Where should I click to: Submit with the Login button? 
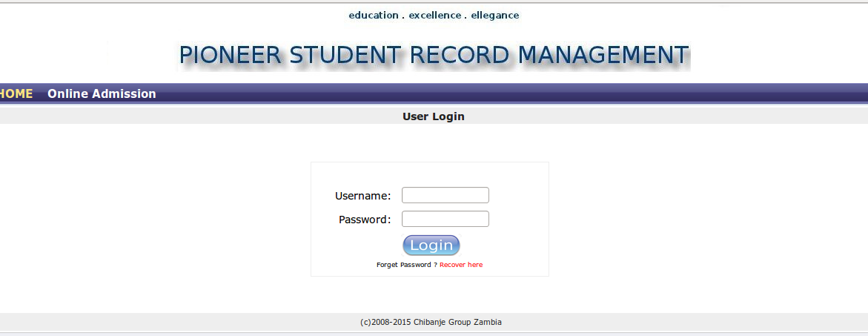point(431,246)
